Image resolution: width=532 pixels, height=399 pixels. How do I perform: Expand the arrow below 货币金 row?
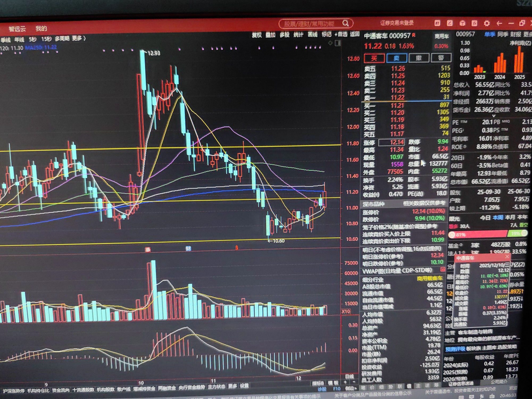[494, 116]
